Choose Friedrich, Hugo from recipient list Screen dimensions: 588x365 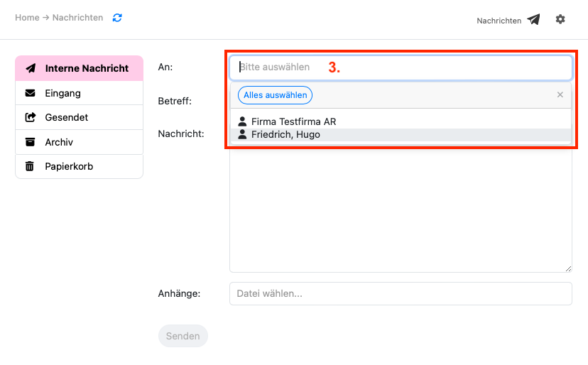pos(285,134)
